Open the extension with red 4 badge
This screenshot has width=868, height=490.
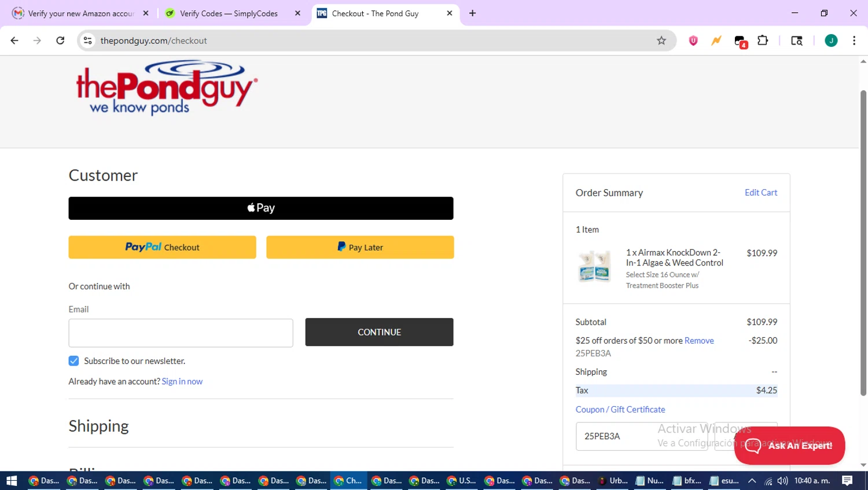tap(740, 41)
